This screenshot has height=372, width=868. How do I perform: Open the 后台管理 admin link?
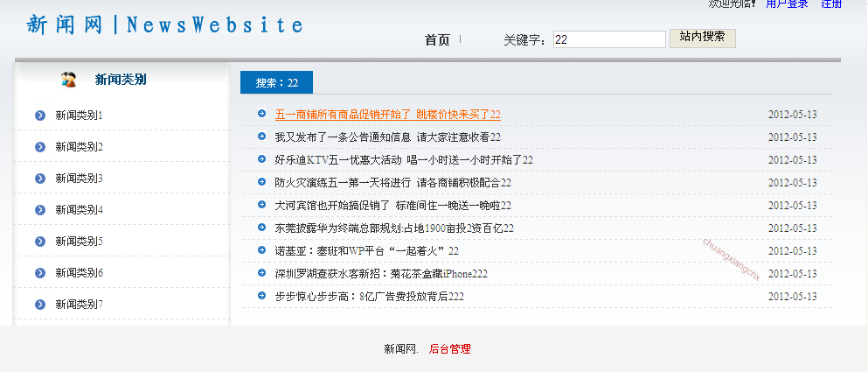(449, 349)
